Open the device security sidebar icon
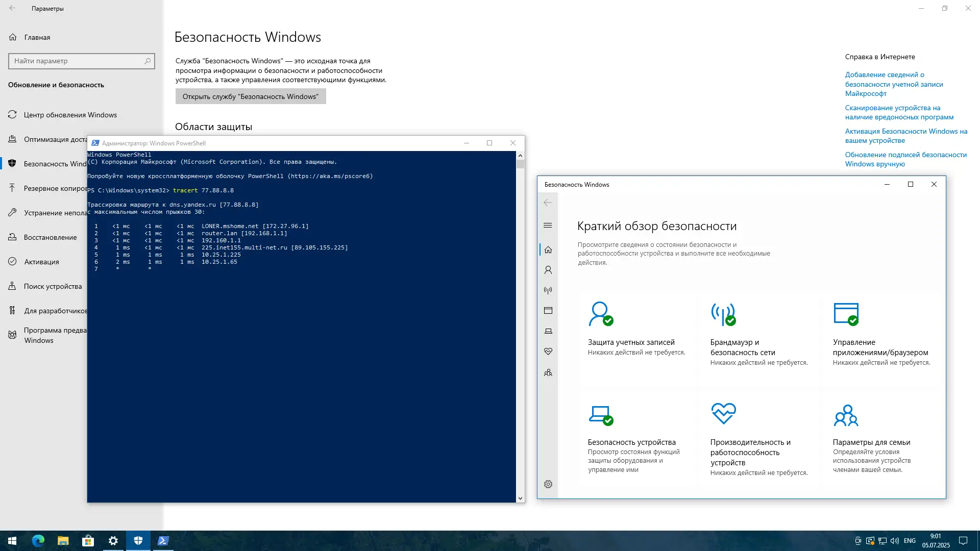The image size is (980, 551). (x=548, y=331)
